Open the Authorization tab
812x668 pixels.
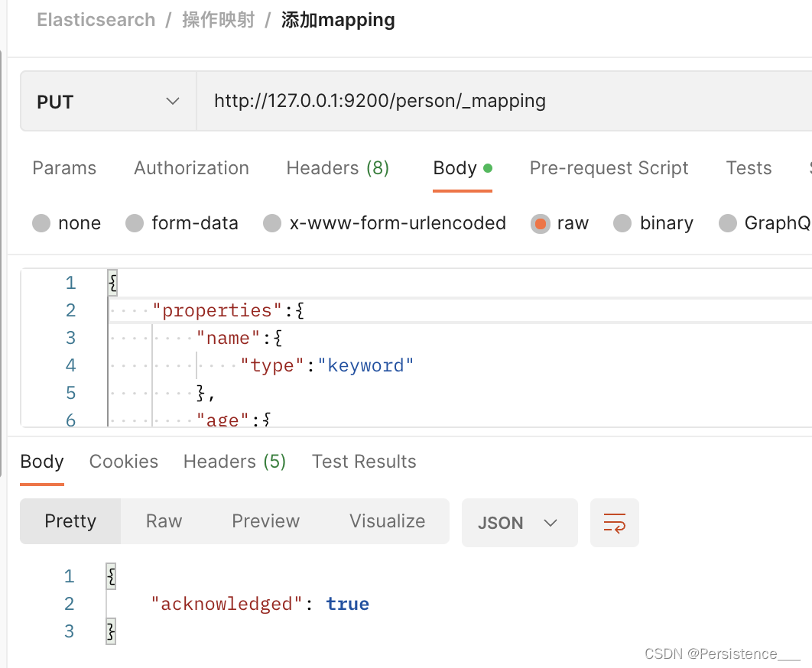[x=192, y=168]
